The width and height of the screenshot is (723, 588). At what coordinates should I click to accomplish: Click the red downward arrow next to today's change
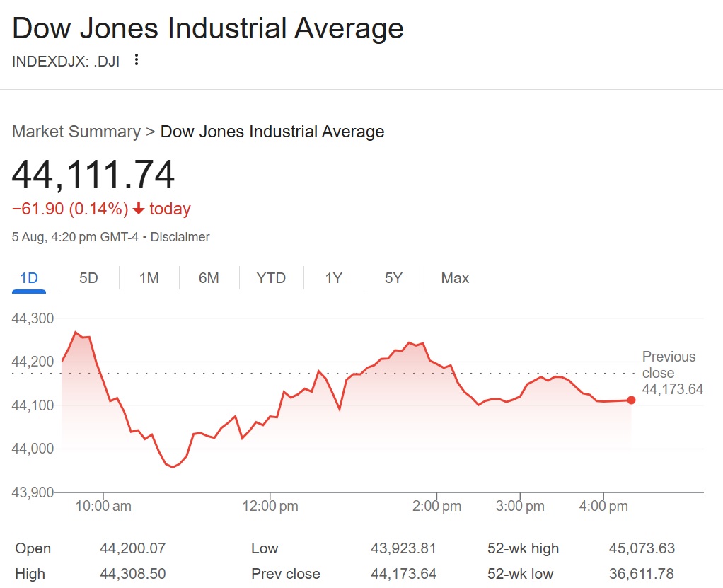[x=139, y=209]
